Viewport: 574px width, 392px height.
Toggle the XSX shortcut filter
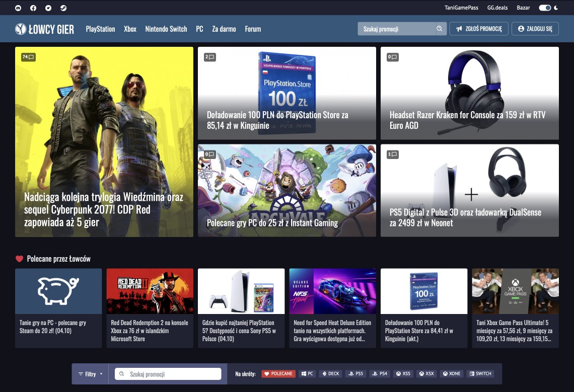[426, 374]
